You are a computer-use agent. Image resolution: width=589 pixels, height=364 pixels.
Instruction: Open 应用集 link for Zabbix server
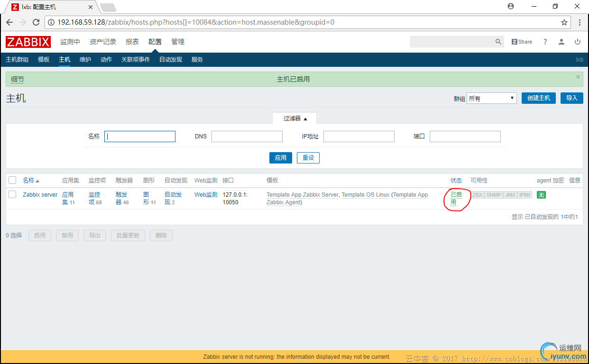68,198
